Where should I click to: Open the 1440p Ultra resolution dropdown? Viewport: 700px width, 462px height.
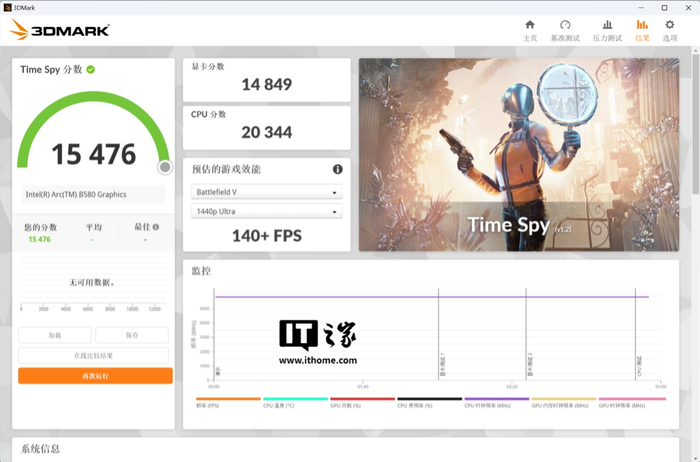267,211
